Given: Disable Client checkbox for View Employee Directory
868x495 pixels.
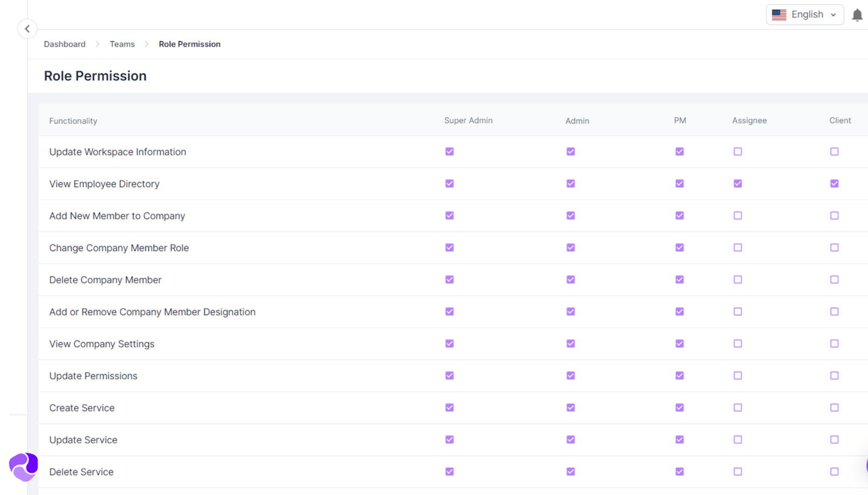Looking at the screenshot, I should 834,183.
